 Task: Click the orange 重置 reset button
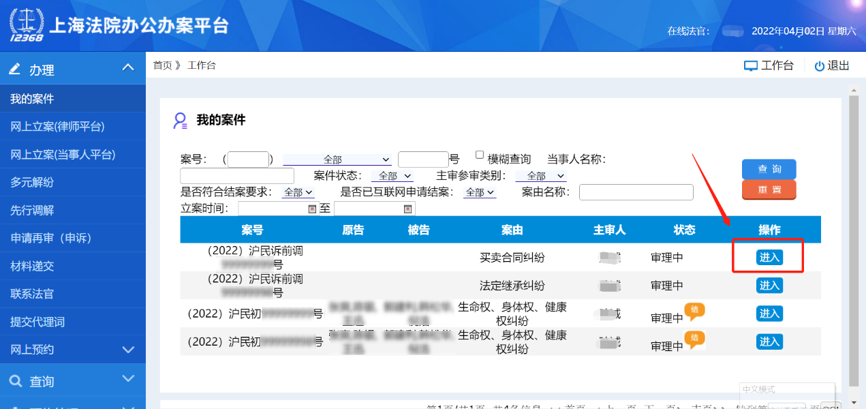tap(769, 189)
